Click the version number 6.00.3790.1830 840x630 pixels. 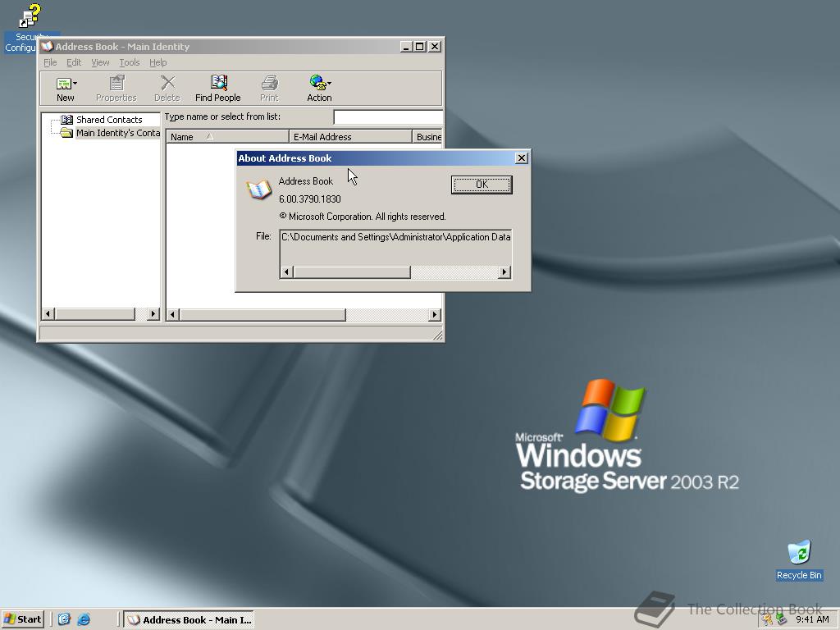coord(309,199)
